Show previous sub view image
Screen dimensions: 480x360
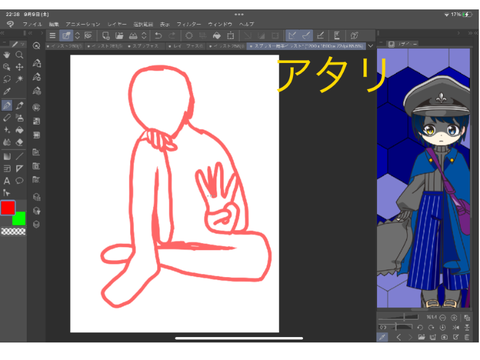coord(398,337)
